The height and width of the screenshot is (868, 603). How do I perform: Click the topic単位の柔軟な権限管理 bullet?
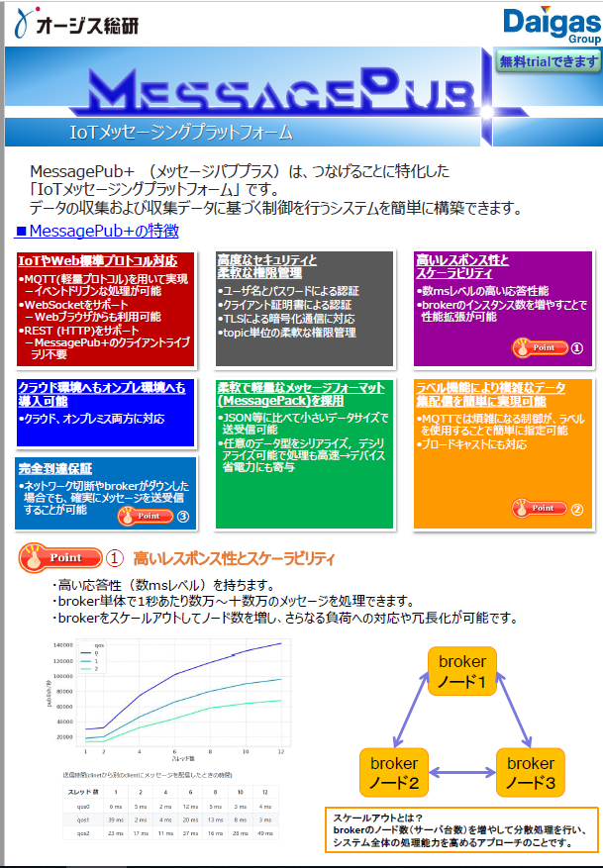click(x=286, y=333)
